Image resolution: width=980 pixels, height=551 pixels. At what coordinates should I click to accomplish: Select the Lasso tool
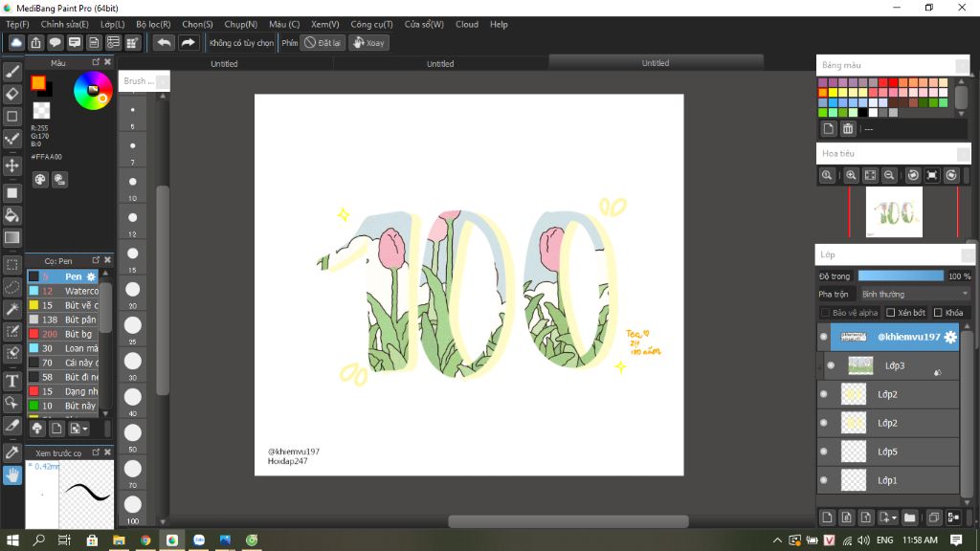pyautogui.click(x=11, y=287)
